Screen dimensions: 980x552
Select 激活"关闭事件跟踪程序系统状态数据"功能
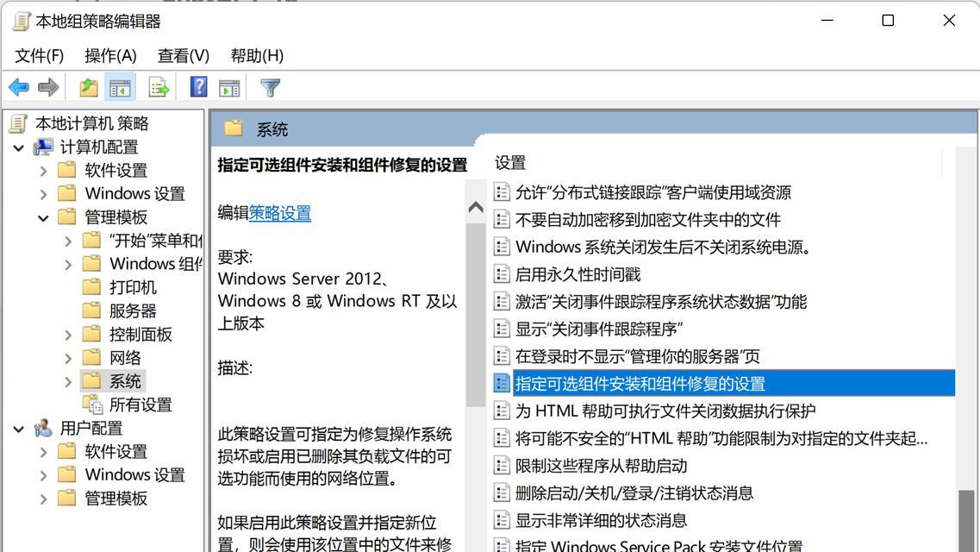(660, 301)
